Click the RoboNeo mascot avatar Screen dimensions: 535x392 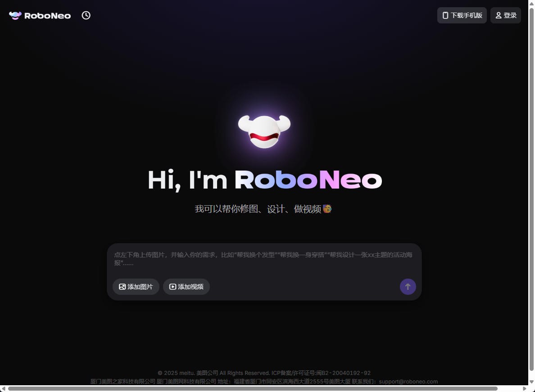[x=264, y=131]
